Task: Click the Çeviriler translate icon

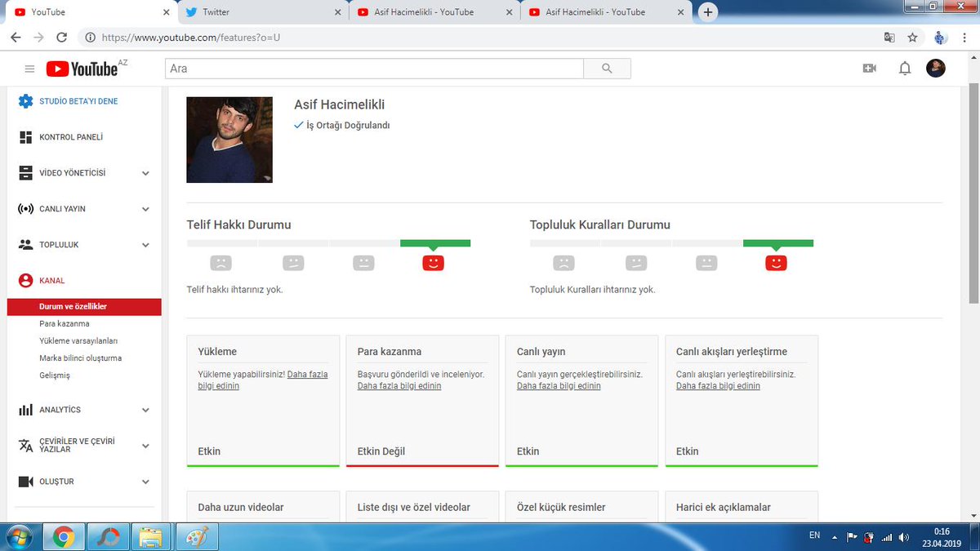Action: (x=25, y=446)
